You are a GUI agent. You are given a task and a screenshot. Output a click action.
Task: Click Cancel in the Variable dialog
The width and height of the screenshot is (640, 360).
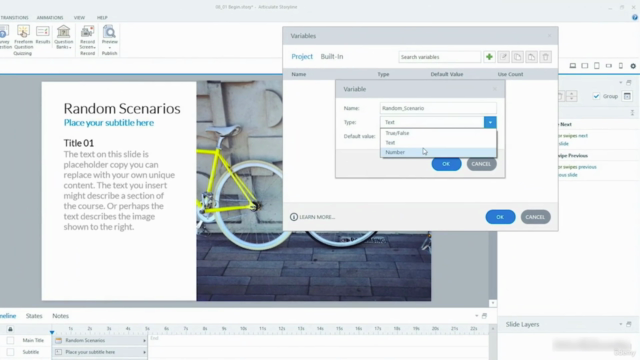coord(481,164)
